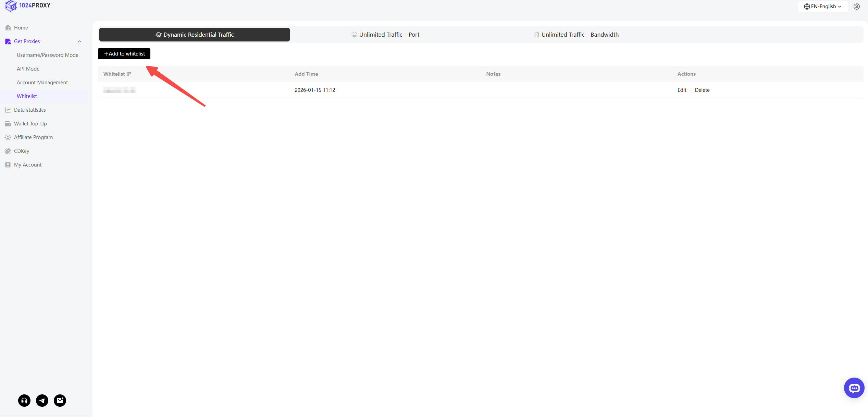Collapse the Get Proxies menu
868x417 pixels.
pos(79,41)
